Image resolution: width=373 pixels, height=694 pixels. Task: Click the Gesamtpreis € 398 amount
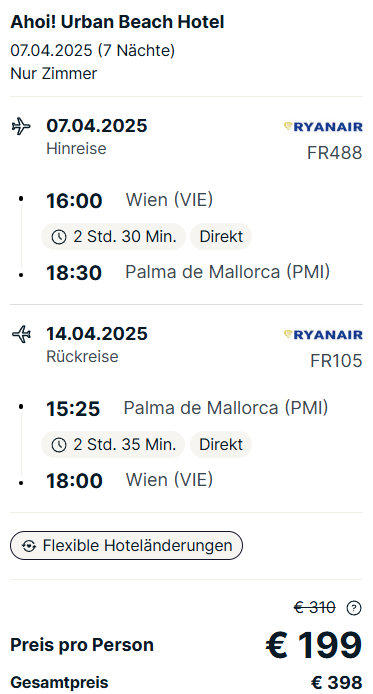[x=337, y=683]
